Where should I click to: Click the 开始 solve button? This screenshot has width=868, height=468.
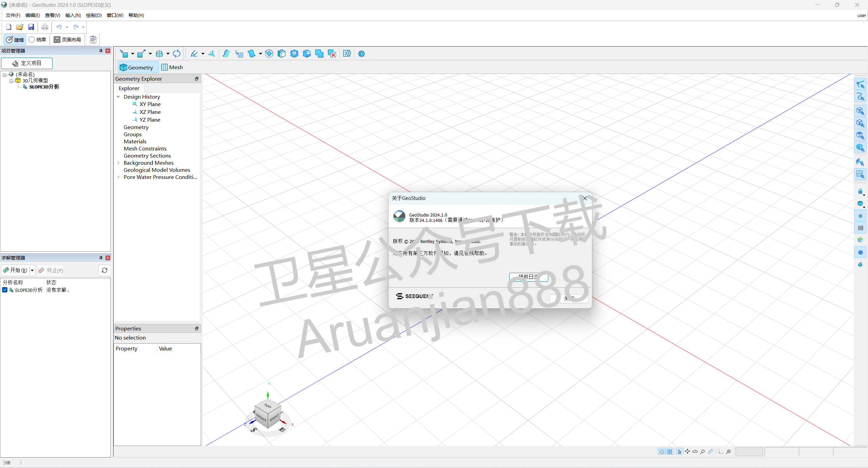15,270
